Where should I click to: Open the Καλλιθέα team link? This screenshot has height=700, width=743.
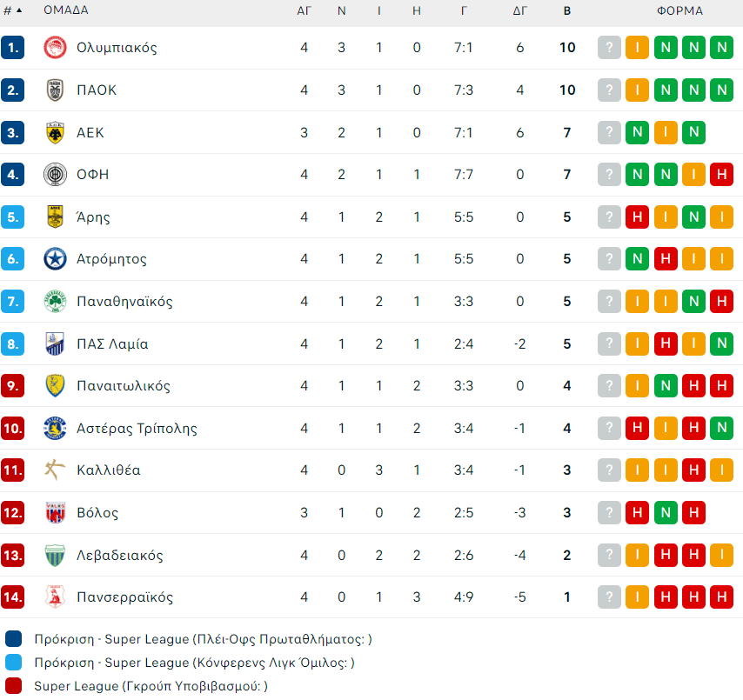[108, 470]
